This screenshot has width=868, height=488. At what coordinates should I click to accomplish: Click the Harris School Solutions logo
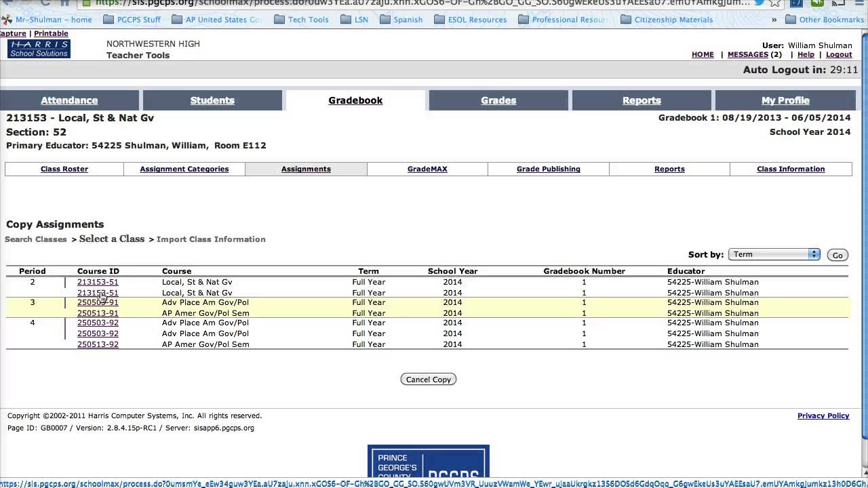(39, 49)
